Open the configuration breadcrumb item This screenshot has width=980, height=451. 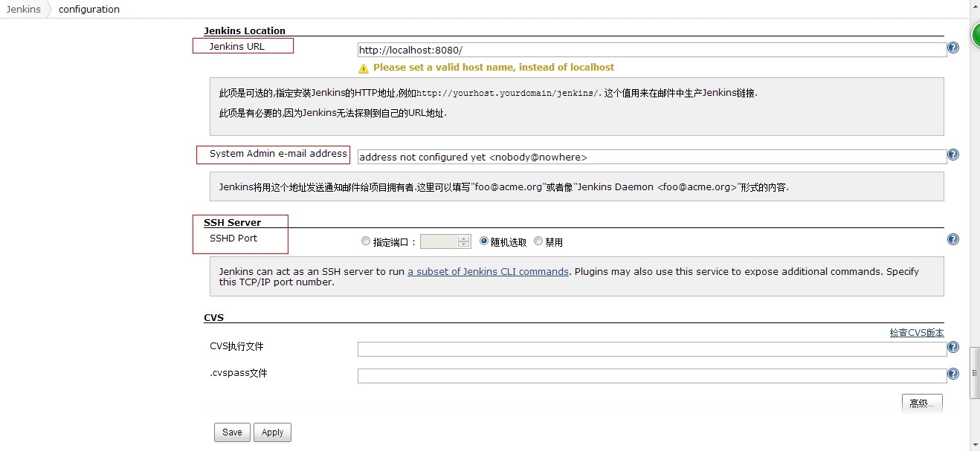point(88,9)
